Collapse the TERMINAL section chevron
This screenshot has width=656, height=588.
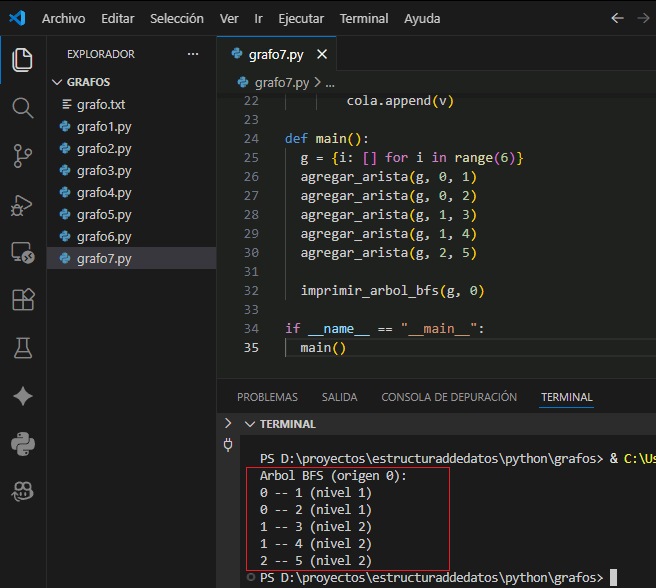pyautogui.click(x=249, y=424)
